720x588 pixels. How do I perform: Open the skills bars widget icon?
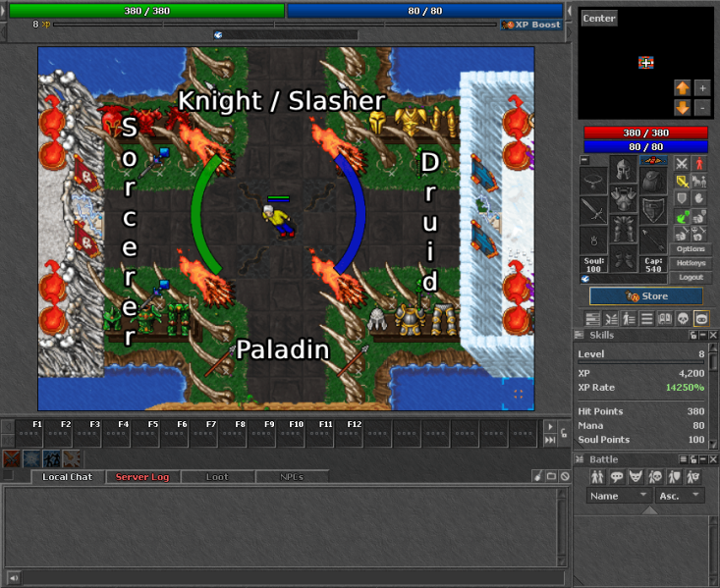tap(593, 319)
